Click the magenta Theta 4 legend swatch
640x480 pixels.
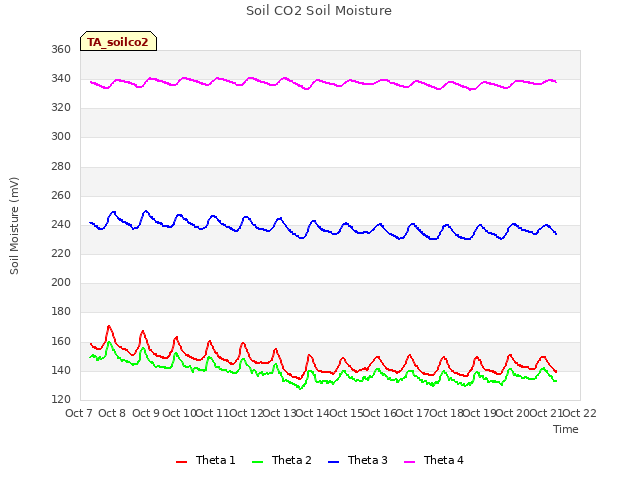(x=409, y=462)
